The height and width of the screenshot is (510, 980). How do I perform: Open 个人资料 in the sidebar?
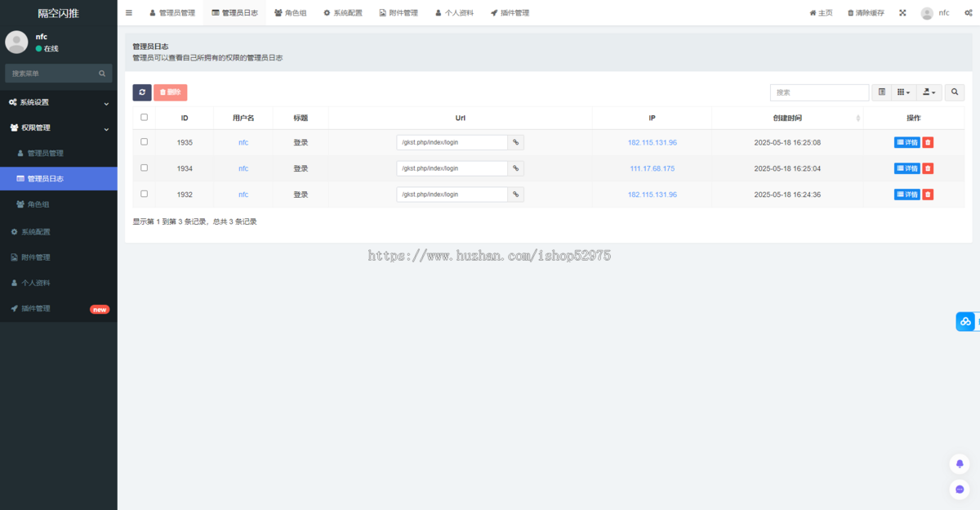click(x=59, y=283)
